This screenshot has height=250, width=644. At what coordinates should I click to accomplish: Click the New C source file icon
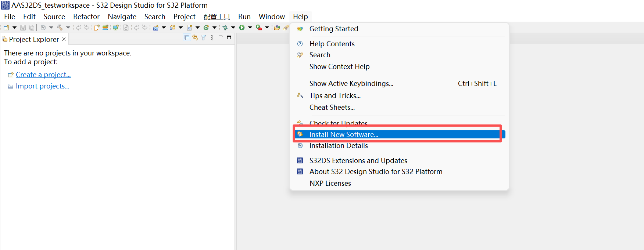point(190,28)
